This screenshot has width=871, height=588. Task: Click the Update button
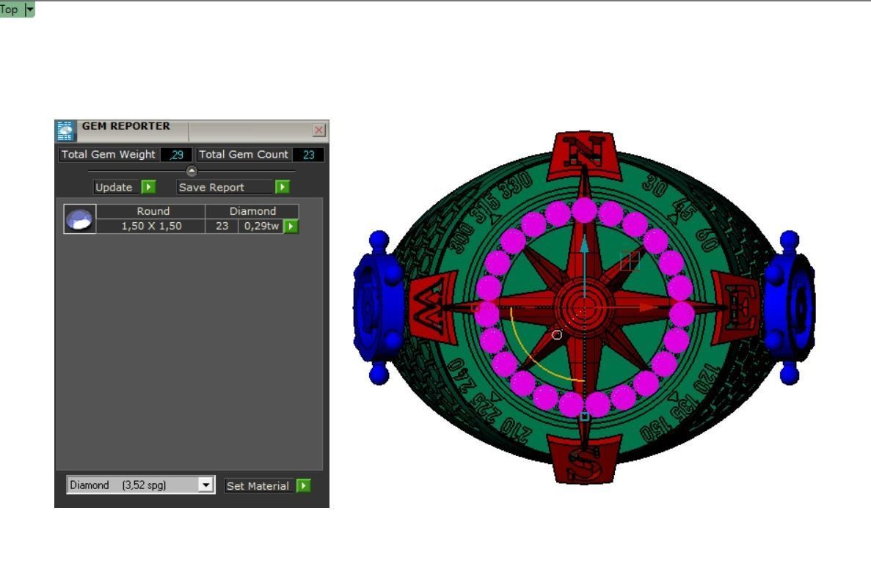114,187
